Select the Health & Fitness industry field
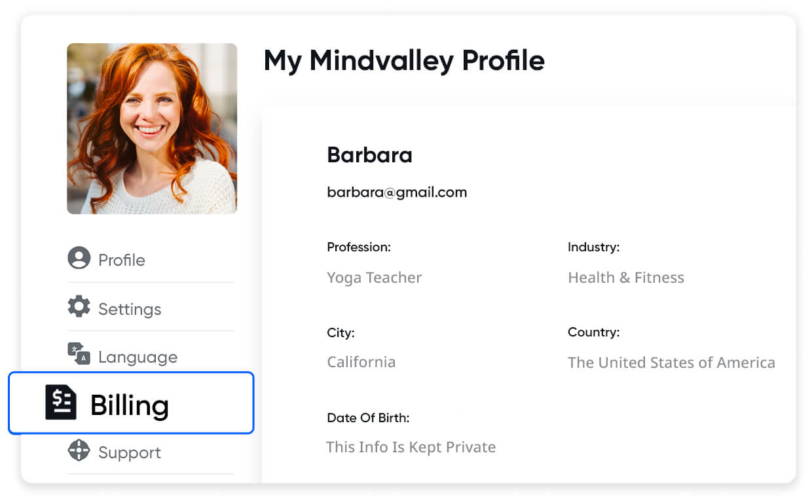Image resolution: width=812 pixels, height=504 pixels. click(x=625, y=278)
